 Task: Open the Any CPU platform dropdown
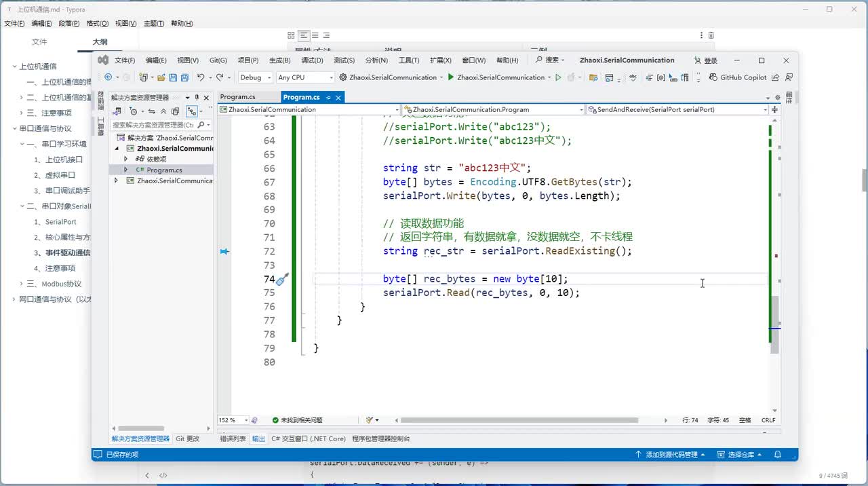(305, 77)
